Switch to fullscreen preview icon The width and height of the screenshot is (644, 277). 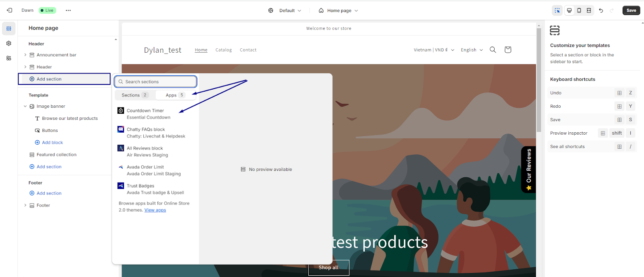589,10
